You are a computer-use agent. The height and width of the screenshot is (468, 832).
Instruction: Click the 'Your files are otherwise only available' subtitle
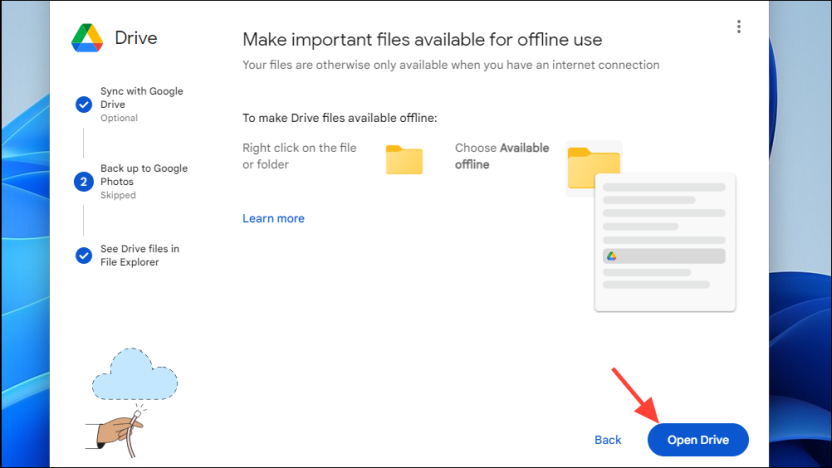tap(450, 65)
